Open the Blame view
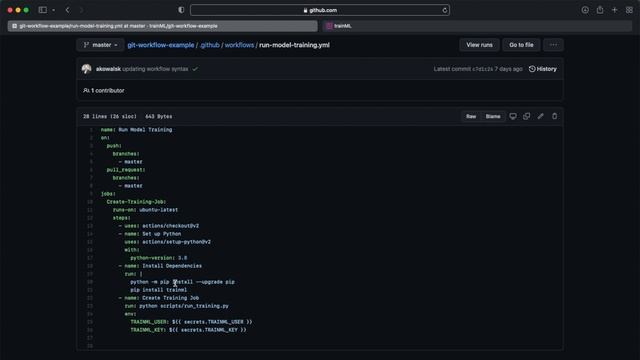Screen dimensions: 640x360 [x=493, y=116]
